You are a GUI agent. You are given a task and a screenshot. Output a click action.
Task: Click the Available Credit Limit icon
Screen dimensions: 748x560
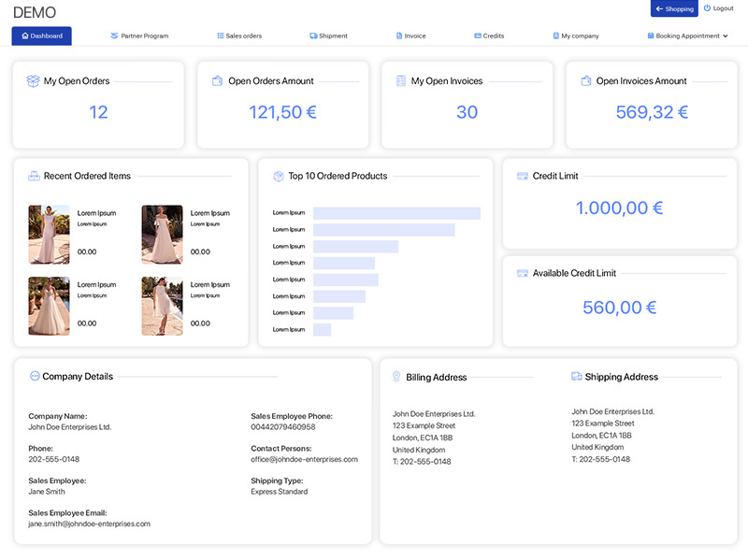(x=523, y=273)
